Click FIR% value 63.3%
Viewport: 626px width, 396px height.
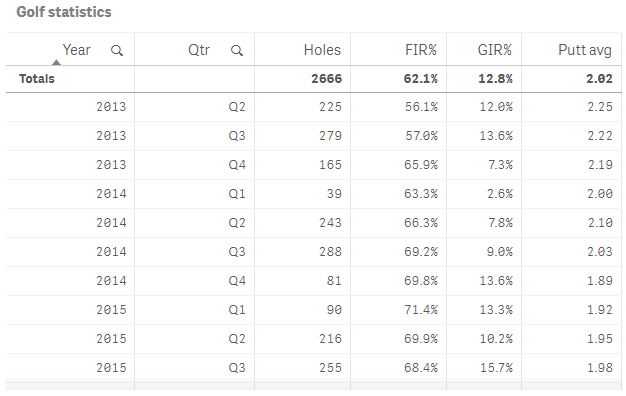421,194
